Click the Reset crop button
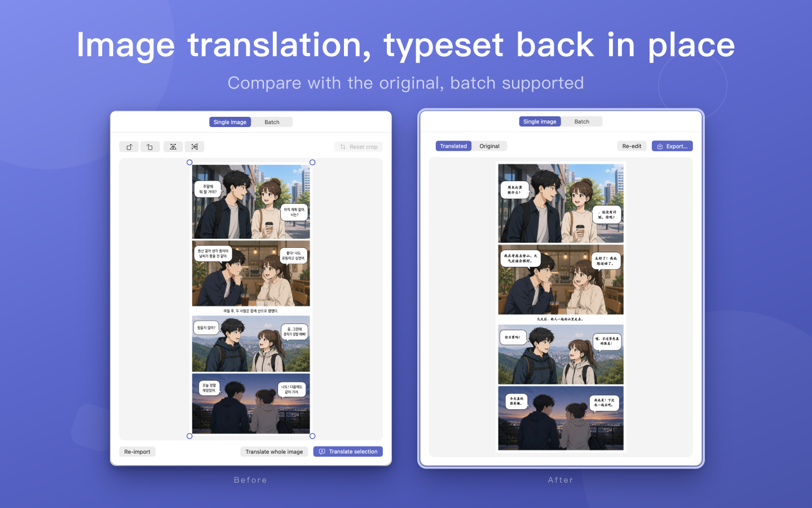812x508 pixels. pos(359,147)
